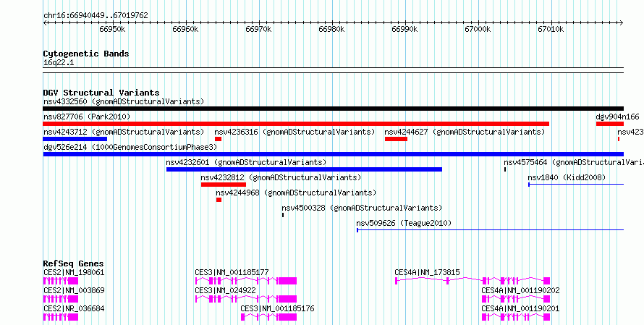Image resolution: width=644 pixels, height=325 pixels.
Task: Click the 66970k scale tick label
Action: pos(258,29)
